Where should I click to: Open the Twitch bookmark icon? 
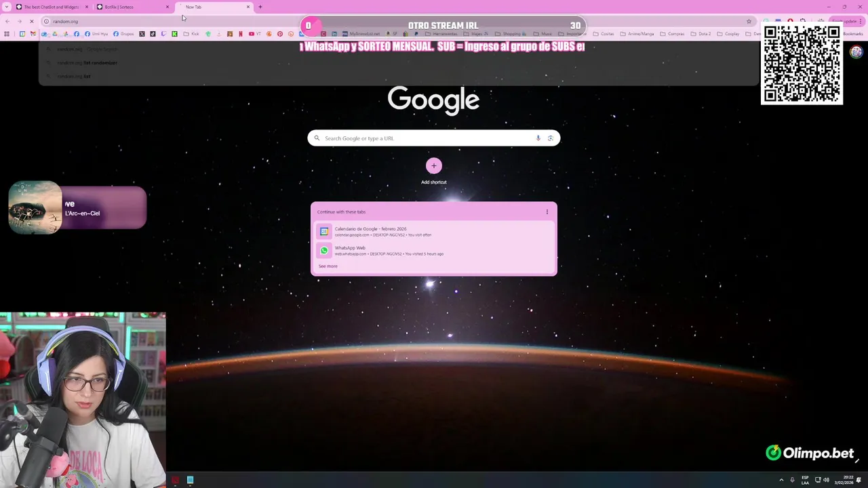point(163,34)
